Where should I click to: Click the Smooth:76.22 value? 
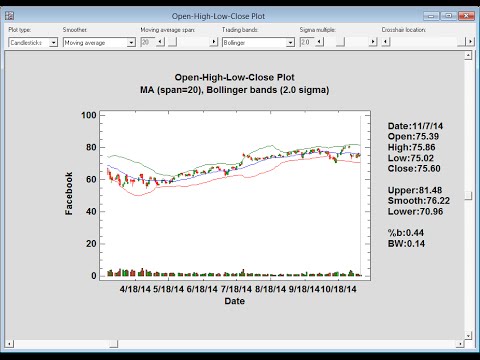coord(419,201)
